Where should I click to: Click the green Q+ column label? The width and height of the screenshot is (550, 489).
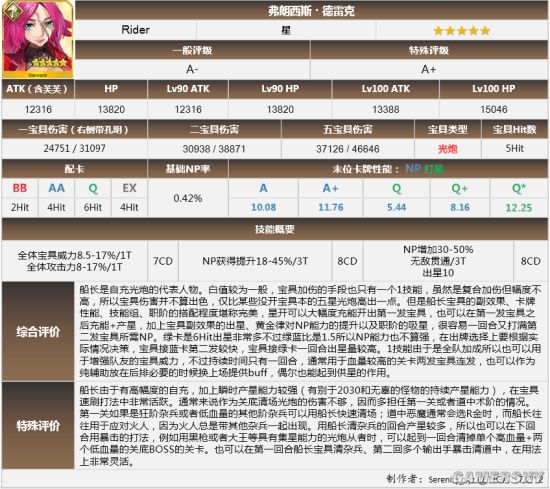pos(460,188)
